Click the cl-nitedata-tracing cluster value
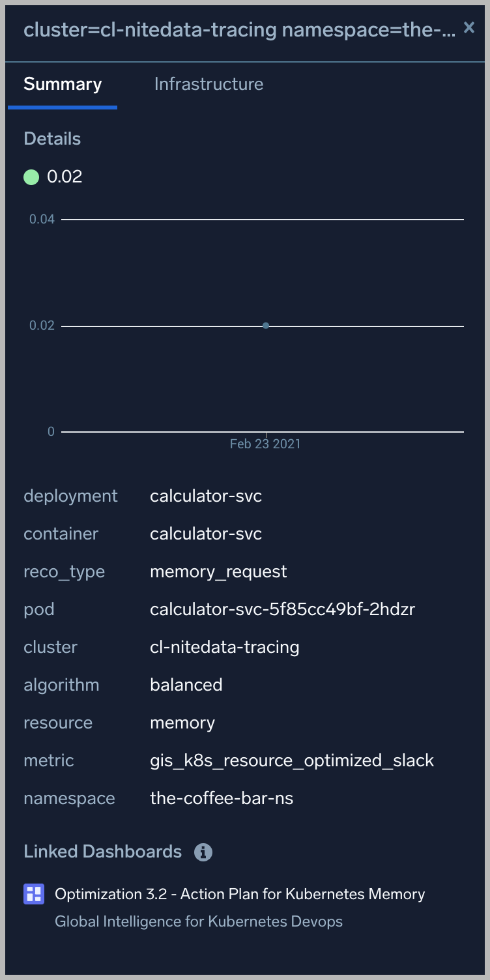490x980 pixels. tap(225, 647)
